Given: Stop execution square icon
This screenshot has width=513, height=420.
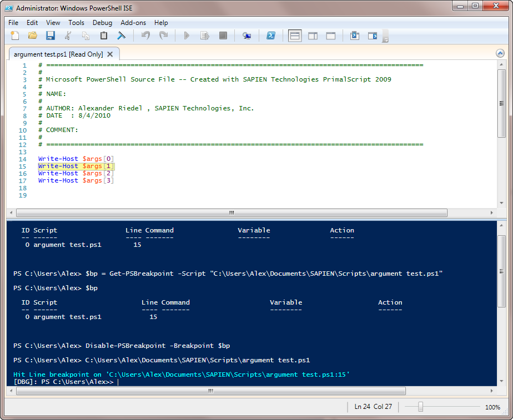Looking at the screenshot, I should (x=223, y=36).
